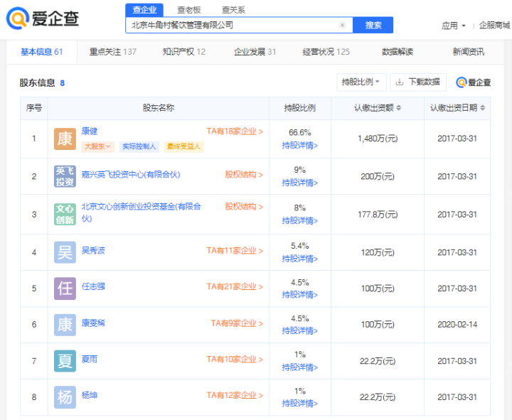Open 持股详情 under 5.4%
Image resolution: width=512 pixels, height=420 pixels.
coord(300,259)
